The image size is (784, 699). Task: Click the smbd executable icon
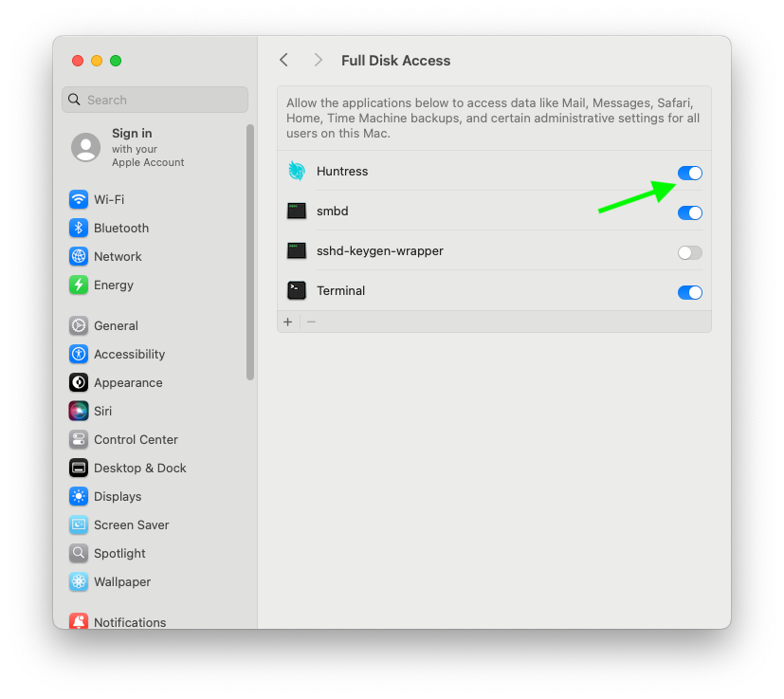coord(297,212)
